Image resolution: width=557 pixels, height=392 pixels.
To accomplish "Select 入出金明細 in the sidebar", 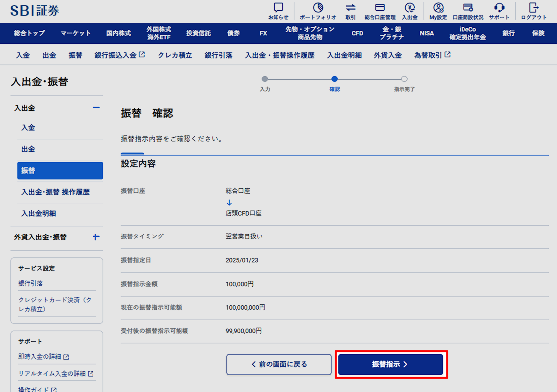I will click(39, 213).
